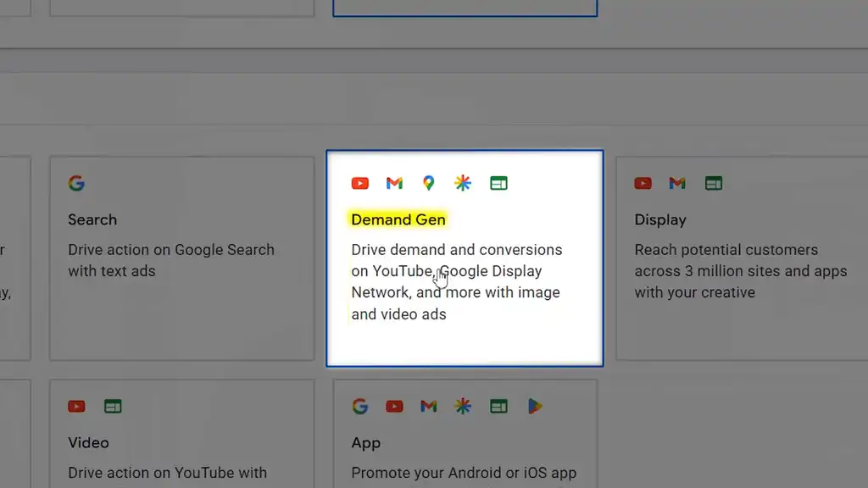Image resolution: width=868 pixels, height=488 pixels.
Task: Pick the Video campaign type card
Action: [182, 434]
